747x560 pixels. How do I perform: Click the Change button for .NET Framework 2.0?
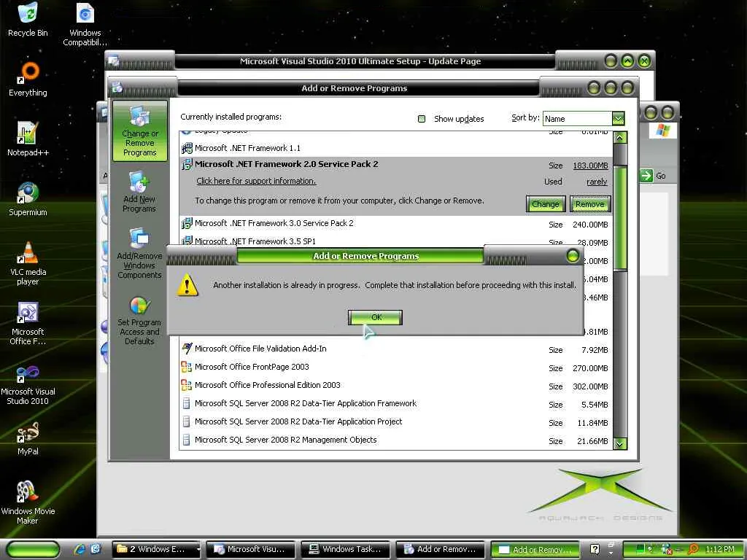(x=546, y=204)
